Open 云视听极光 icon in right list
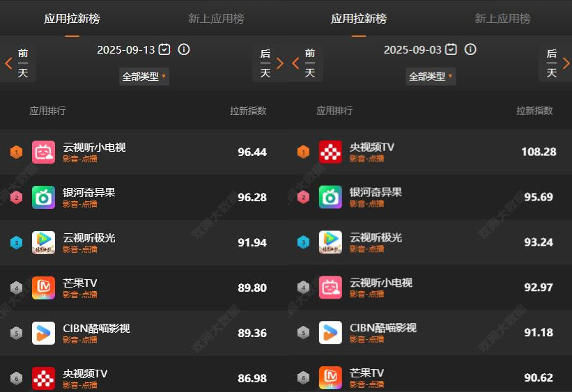Image resolution: width=572 pixels, height=392 pixels. (x=330, y=242)
